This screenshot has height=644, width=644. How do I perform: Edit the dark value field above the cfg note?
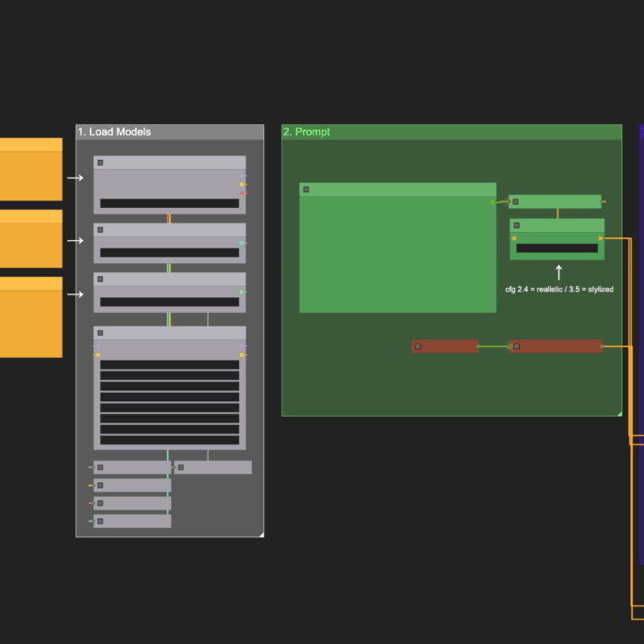pos(557,248)
